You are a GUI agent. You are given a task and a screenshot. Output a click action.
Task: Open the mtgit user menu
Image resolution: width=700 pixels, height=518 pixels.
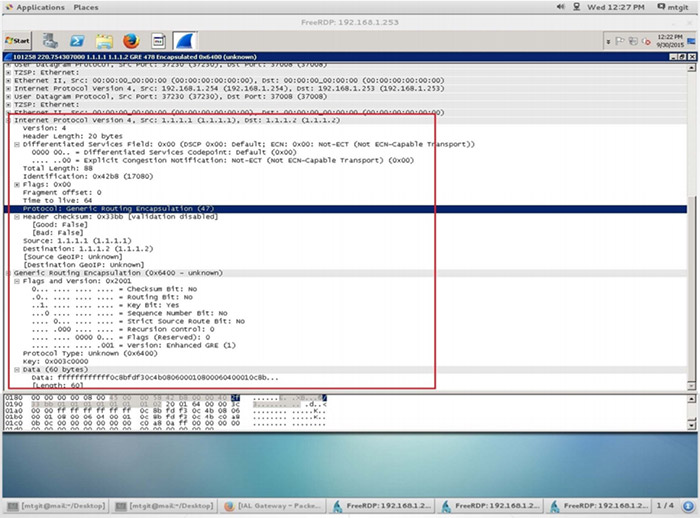point(673,7)
